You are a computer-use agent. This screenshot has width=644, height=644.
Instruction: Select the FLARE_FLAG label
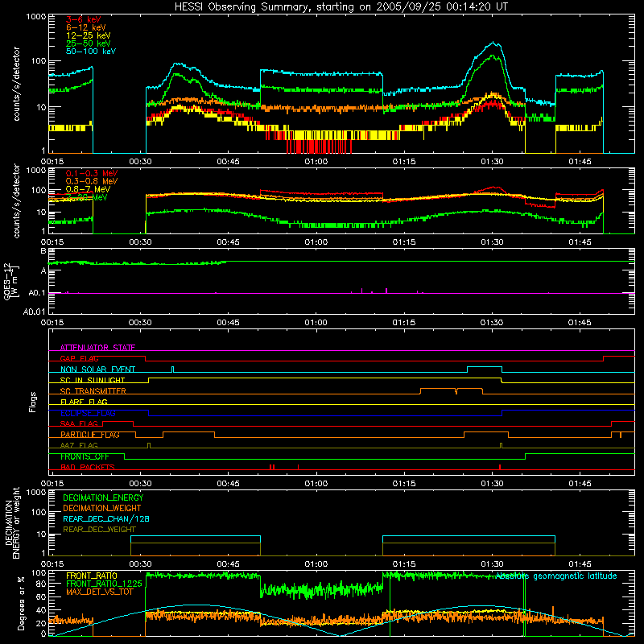[84, 402]
